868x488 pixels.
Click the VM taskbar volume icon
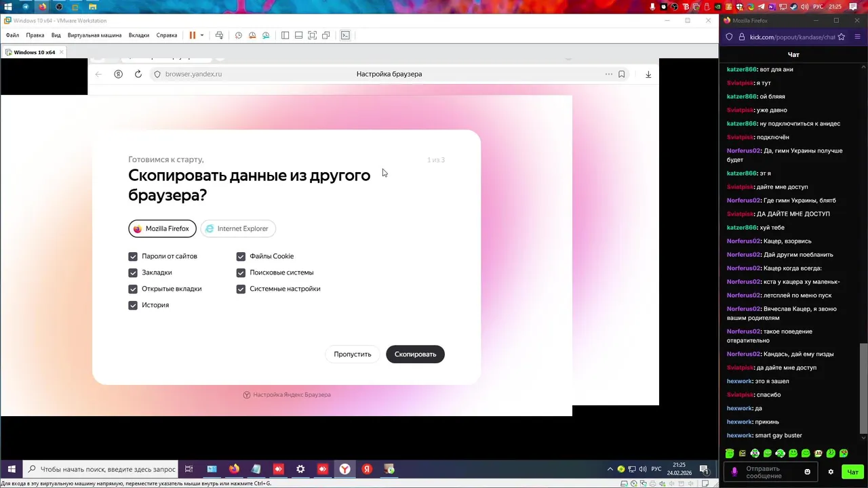[x=642, y=469]
